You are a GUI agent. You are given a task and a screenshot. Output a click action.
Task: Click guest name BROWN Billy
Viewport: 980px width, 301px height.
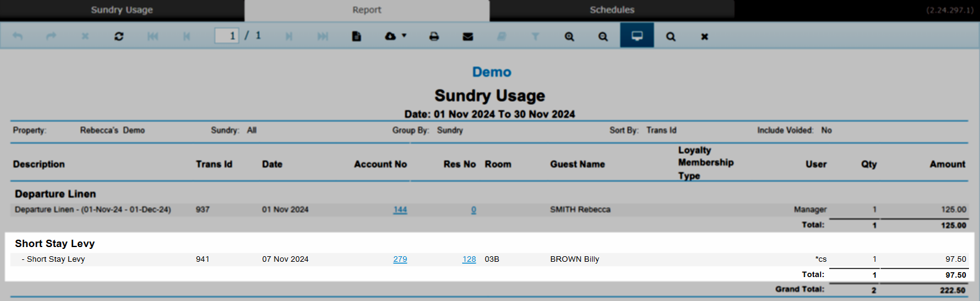click(574, 259)
